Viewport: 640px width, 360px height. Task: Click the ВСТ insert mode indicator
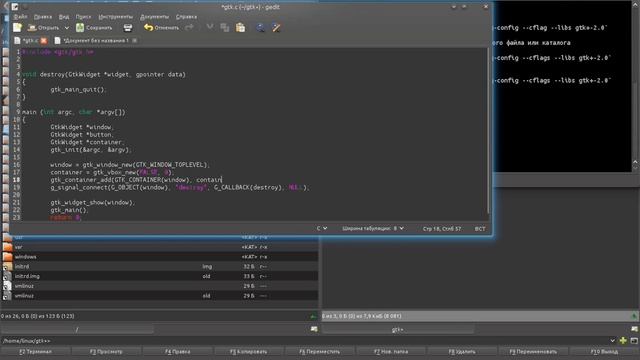(480, 229)
